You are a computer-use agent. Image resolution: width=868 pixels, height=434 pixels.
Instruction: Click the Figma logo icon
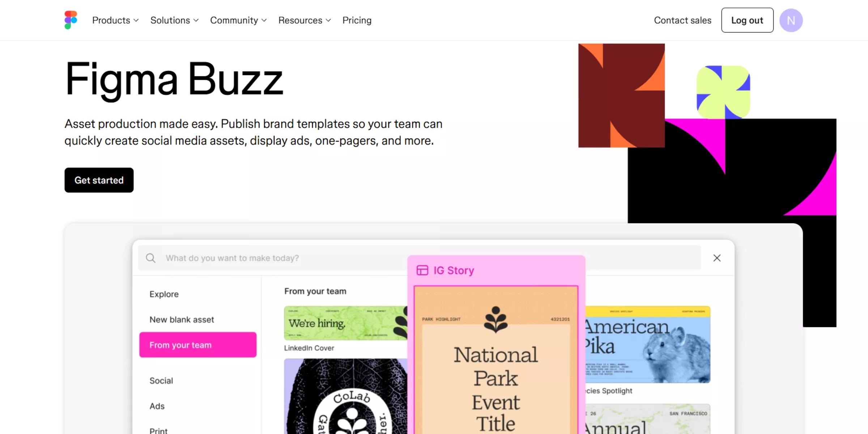71,20
